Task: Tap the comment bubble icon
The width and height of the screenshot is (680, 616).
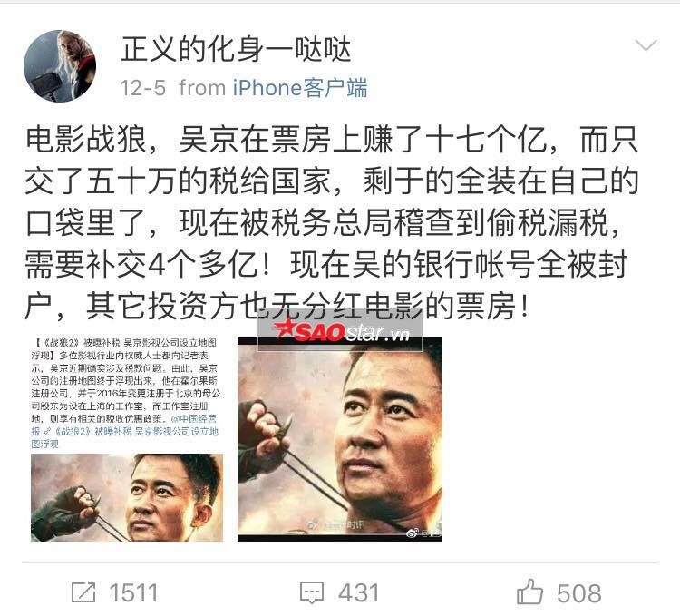Action: (x=312, y=592)
